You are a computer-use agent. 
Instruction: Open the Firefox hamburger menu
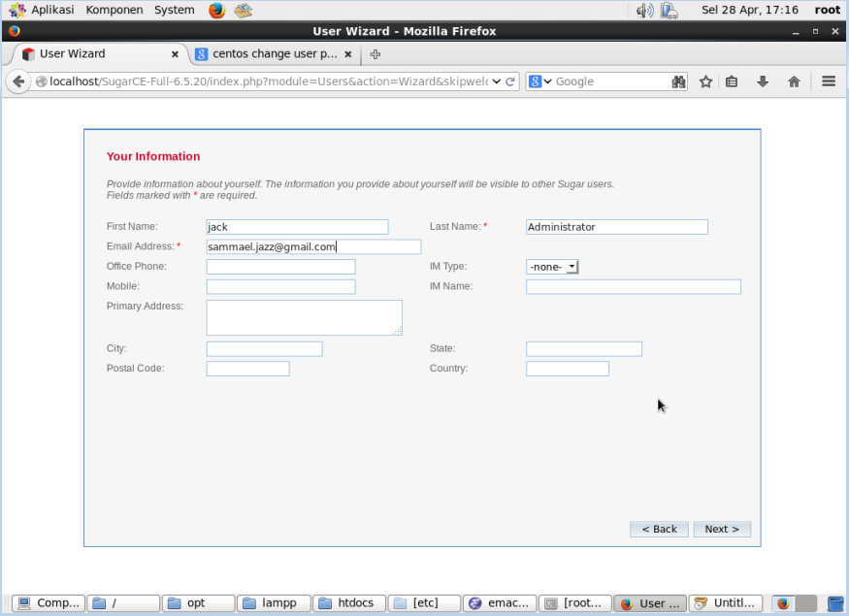click(x=829, y=81)
